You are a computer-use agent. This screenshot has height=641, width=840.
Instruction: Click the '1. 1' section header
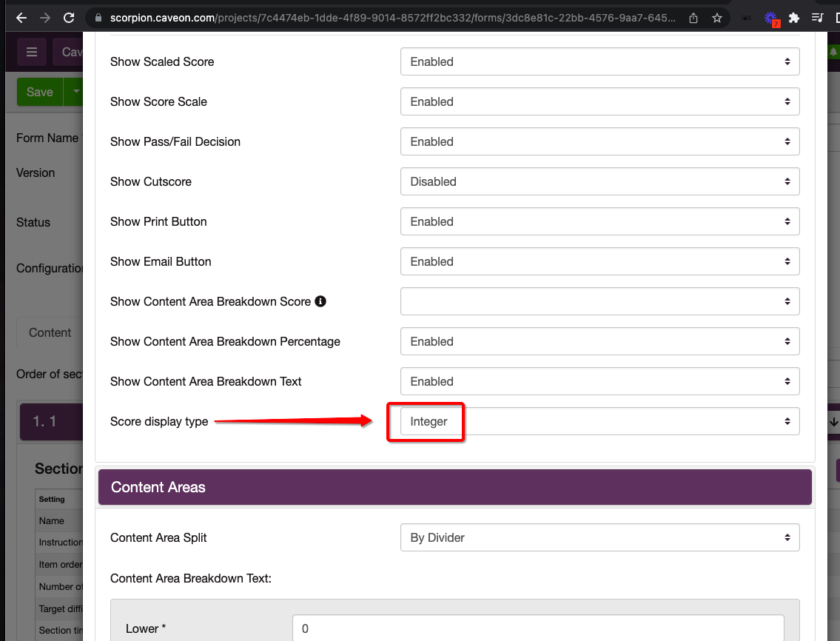[51, 422]
